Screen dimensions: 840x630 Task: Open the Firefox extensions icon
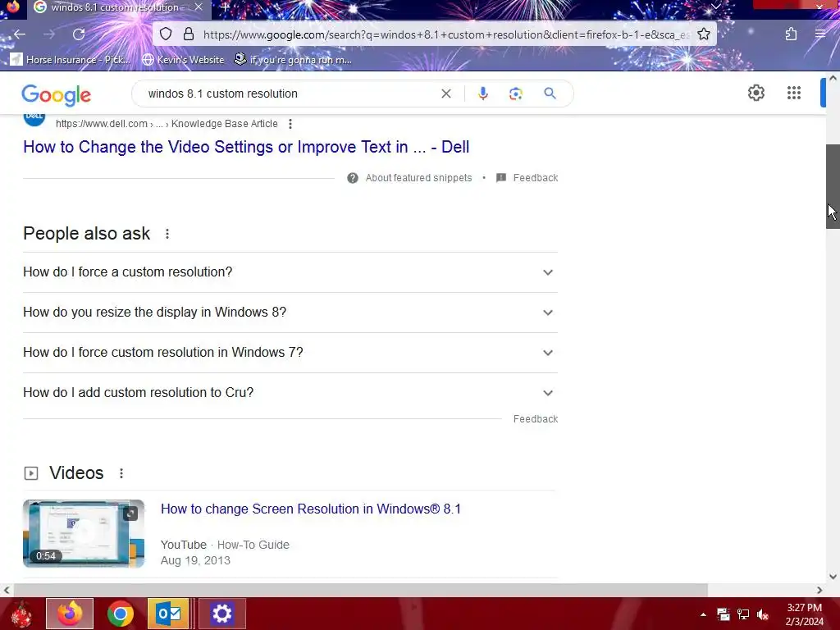point(792,34)
